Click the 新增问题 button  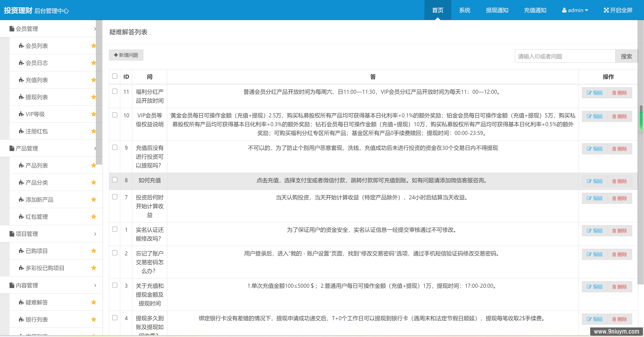[126, 55]
